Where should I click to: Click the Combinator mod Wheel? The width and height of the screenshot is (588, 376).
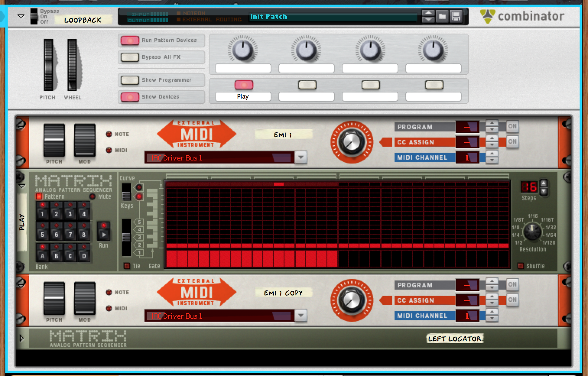[72, 65]
